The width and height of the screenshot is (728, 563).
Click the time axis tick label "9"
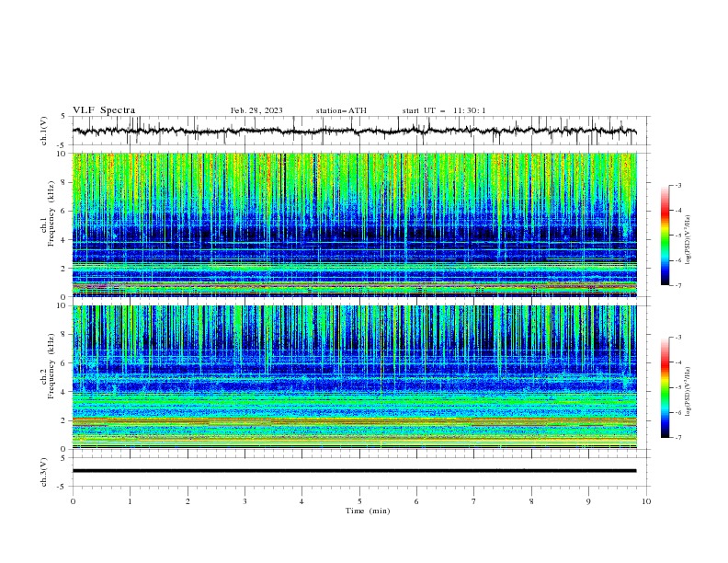point(589,501)
